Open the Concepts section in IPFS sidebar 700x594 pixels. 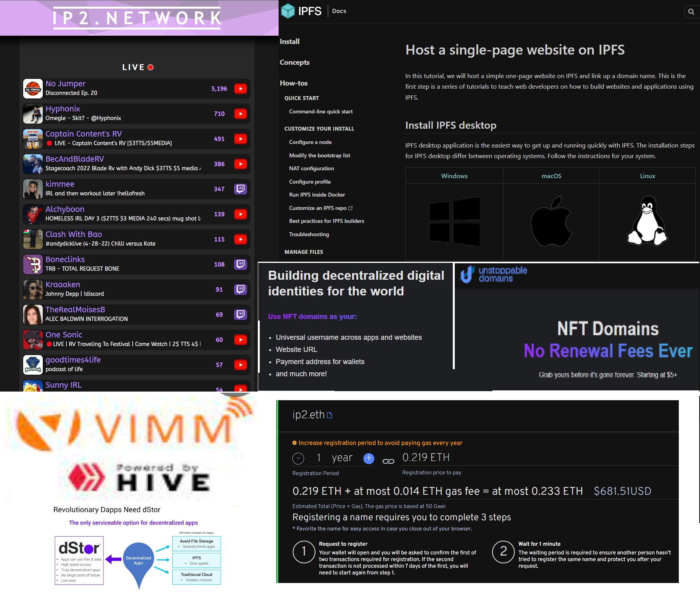295,62
